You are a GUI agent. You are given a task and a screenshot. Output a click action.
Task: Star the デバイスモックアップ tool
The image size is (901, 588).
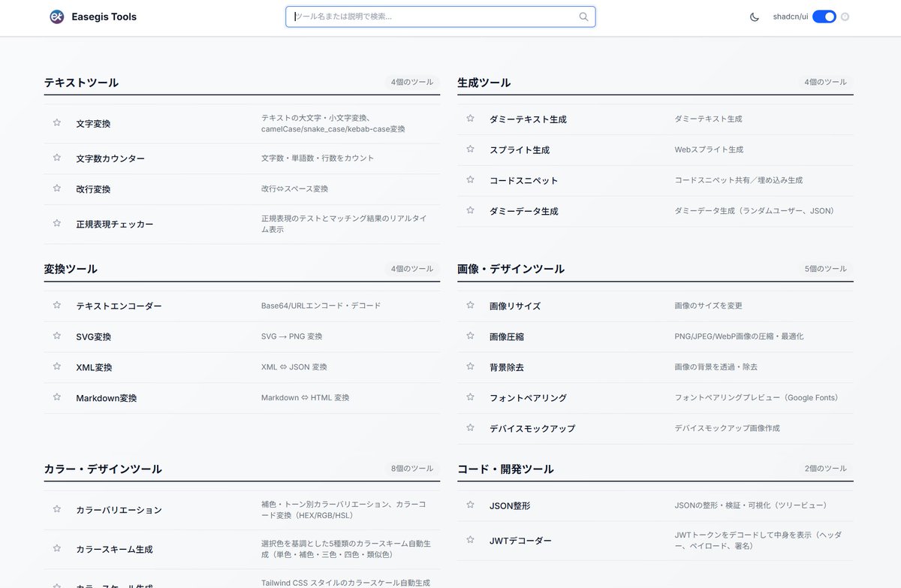(470, 427)
